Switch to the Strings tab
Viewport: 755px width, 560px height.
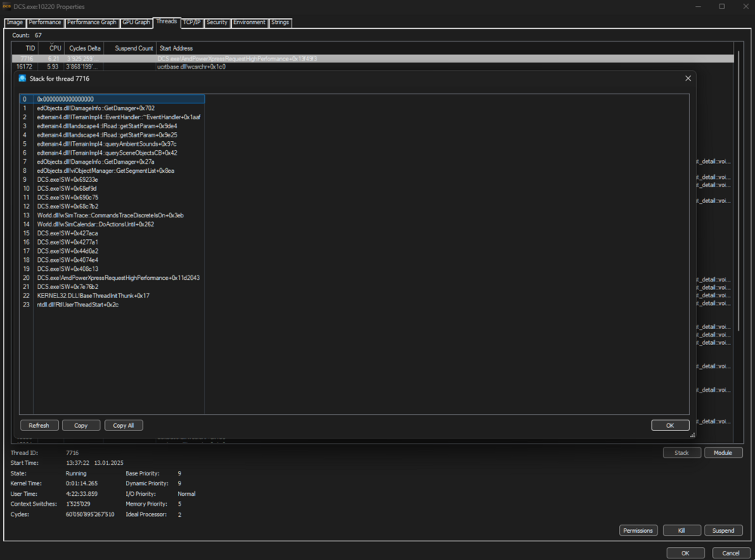(280, 23)
